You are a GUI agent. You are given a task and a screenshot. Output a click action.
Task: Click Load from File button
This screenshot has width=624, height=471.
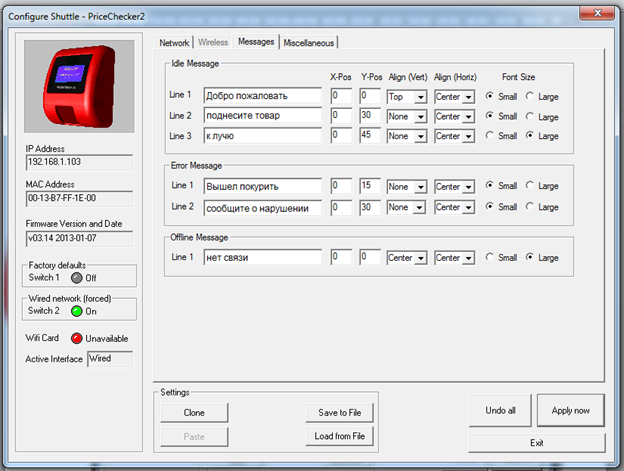coord(339,436)
